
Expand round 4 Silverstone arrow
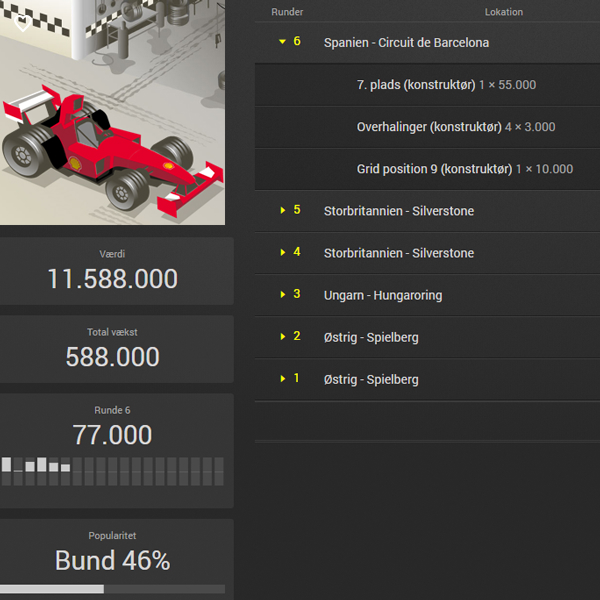coord(283,252)
